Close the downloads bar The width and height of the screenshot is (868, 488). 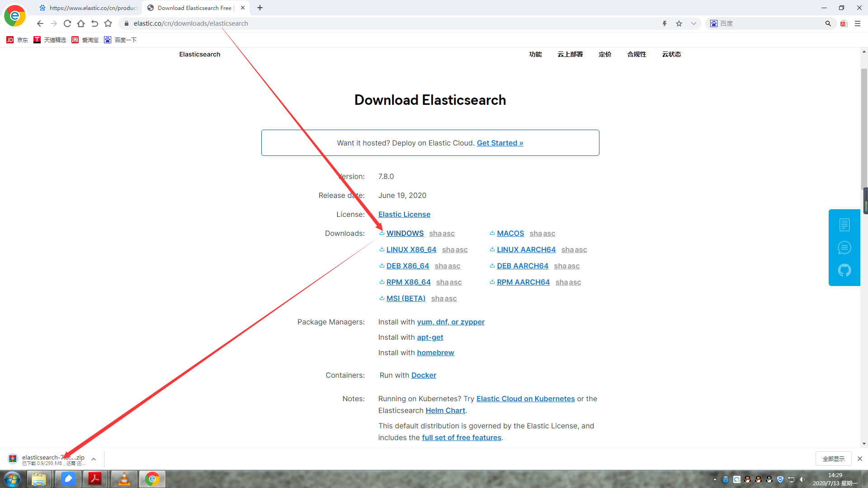pyautogui.click(x=860, y=459)
